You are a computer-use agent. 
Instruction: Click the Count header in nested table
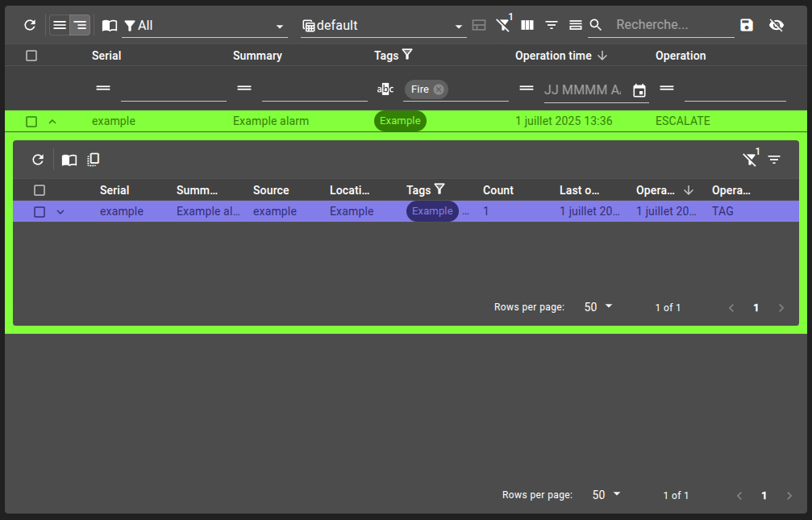click(498, 190)
